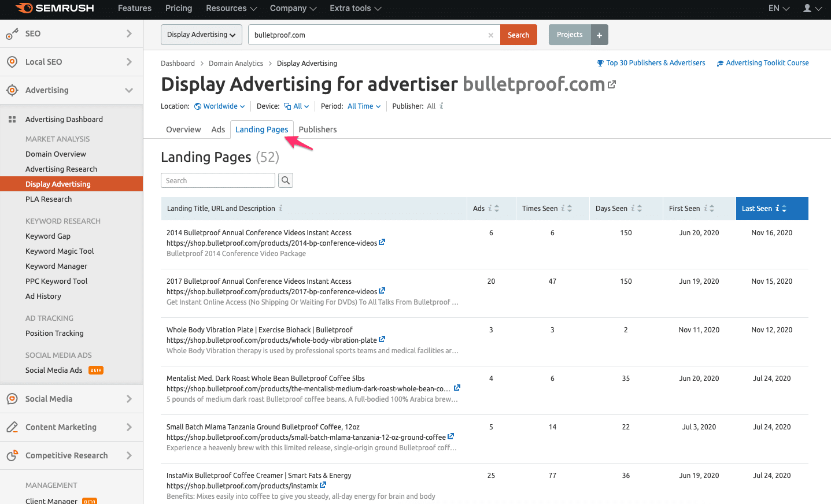
Task: Open Position Tracking in sidebar
Action: point(54,333)
